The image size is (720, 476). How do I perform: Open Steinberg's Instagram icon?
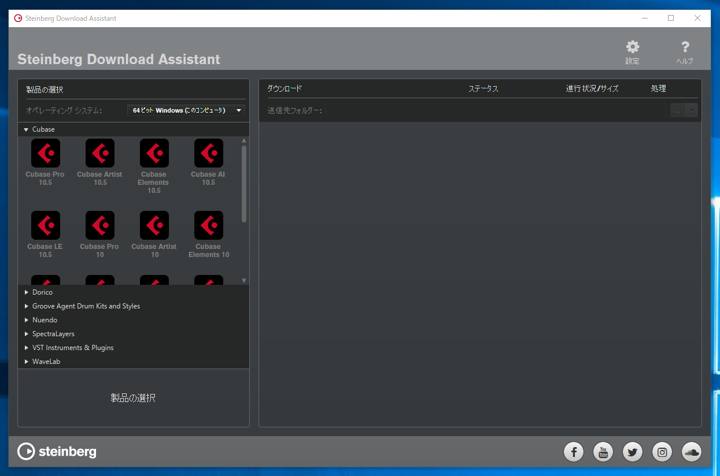coord(662,452)
